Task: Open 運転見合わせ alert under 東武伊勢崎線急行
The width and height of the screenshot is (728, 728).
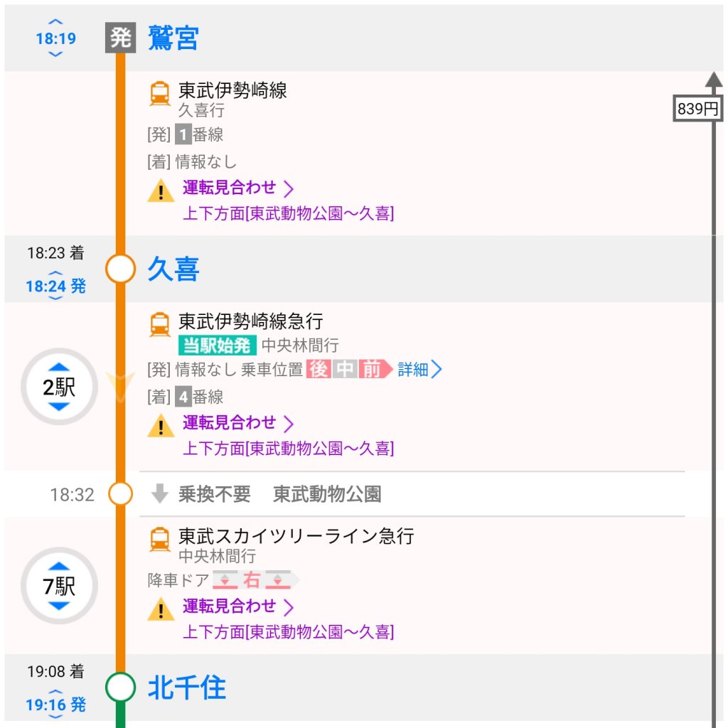Action: point(230,422)
